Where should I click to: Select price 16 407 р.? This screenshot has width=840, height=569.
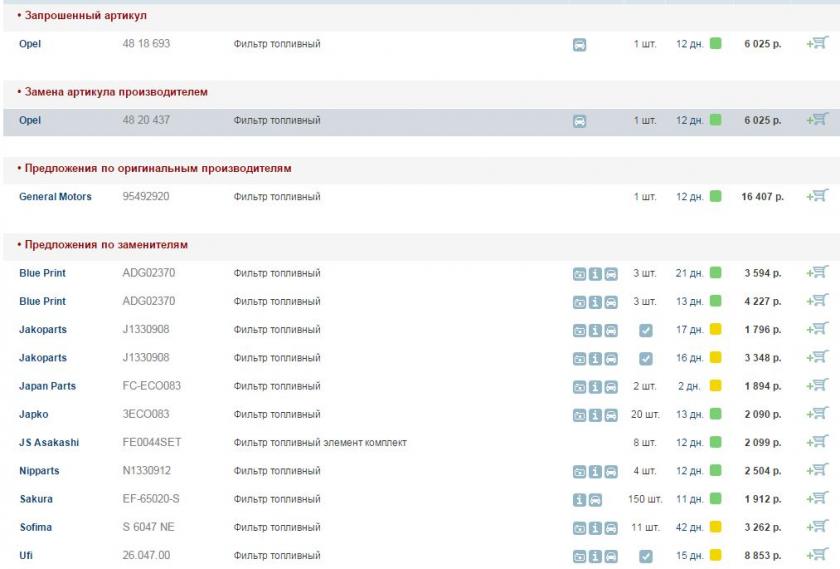(x=762, y=197)
